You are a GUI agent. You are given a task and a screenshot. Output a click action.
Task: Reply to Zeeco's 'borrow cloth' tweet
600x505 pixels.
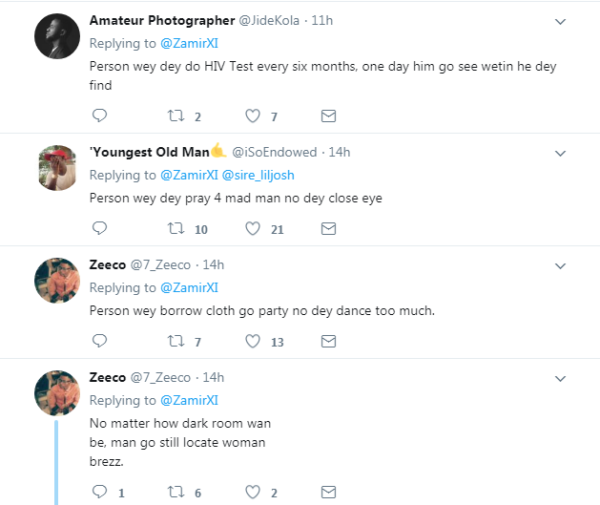click(x=98, y=342)
